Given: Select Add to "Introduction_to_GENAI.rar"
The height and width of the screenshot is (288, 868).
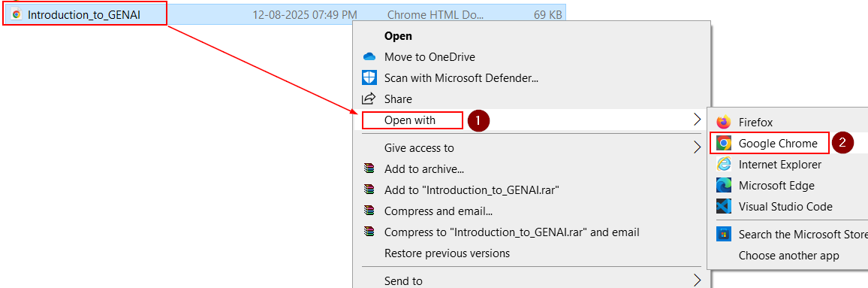Looking at the screenshot, I should 472,190.
